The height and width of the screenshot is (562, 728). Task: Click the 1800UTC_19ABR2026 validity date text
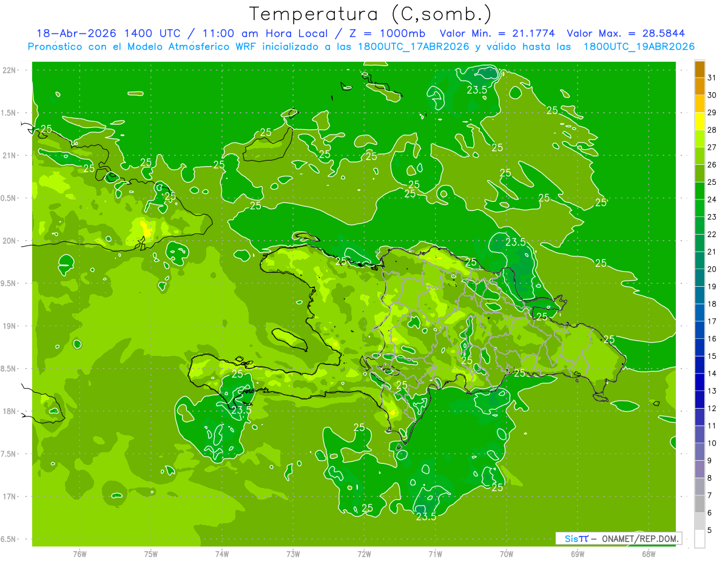tap(639, 47)
